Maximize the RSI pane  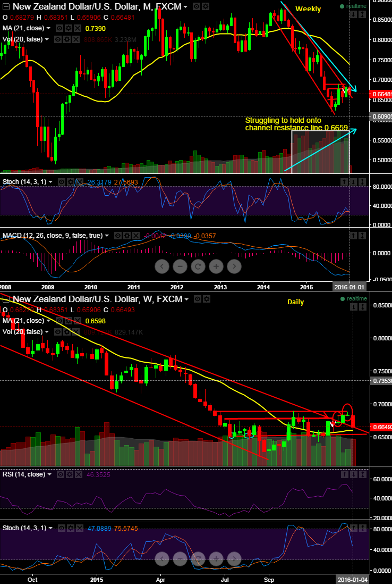[362, 474]
